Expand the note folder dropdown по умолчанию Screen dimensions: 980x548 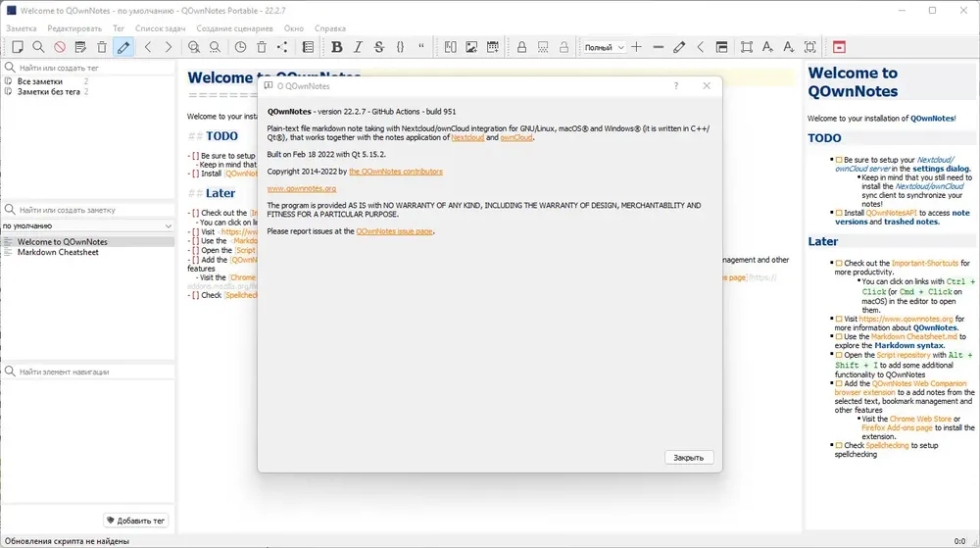point(87,225)
